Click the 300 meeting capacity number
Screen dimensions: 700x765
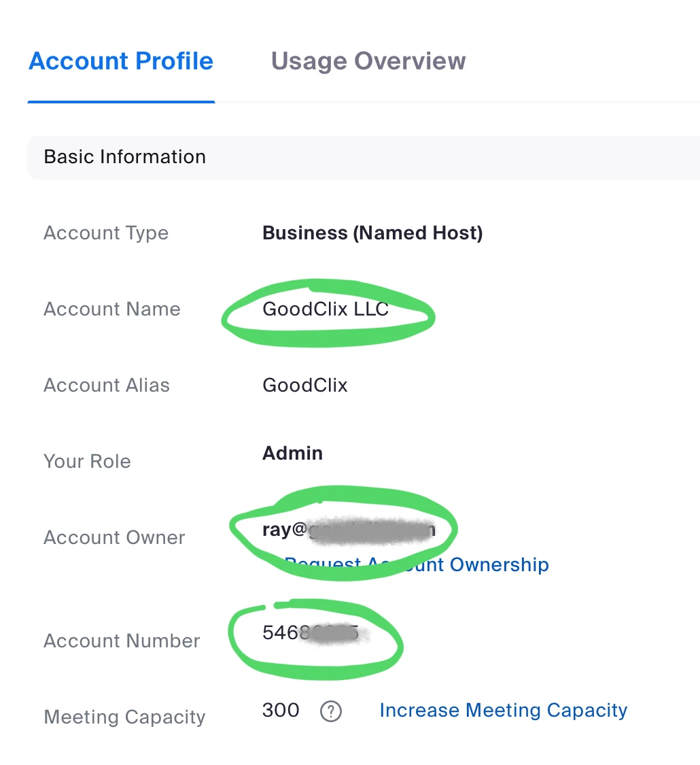pos(280,711)
